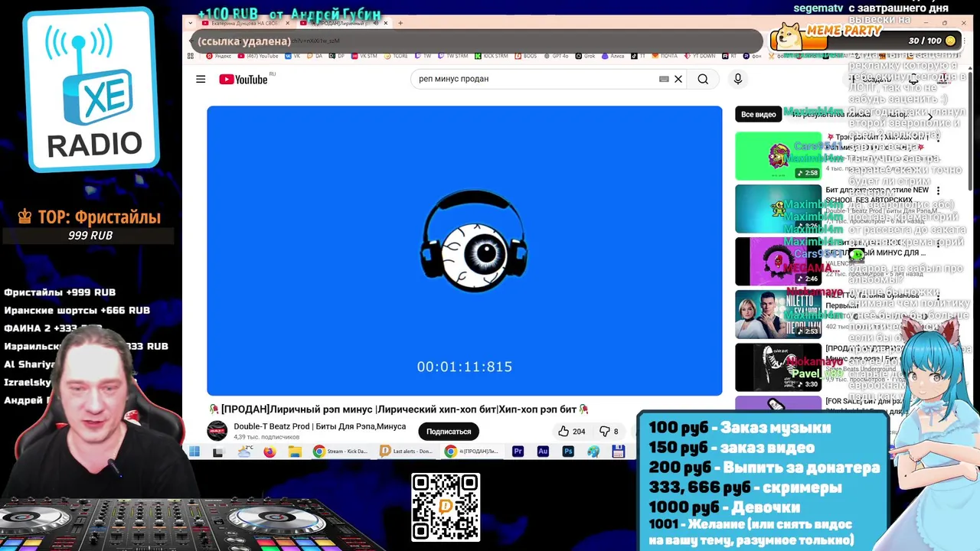Subscribe with the Подписаться button
The width and height of the screenshot is (980, 551).
click(449, 432)
